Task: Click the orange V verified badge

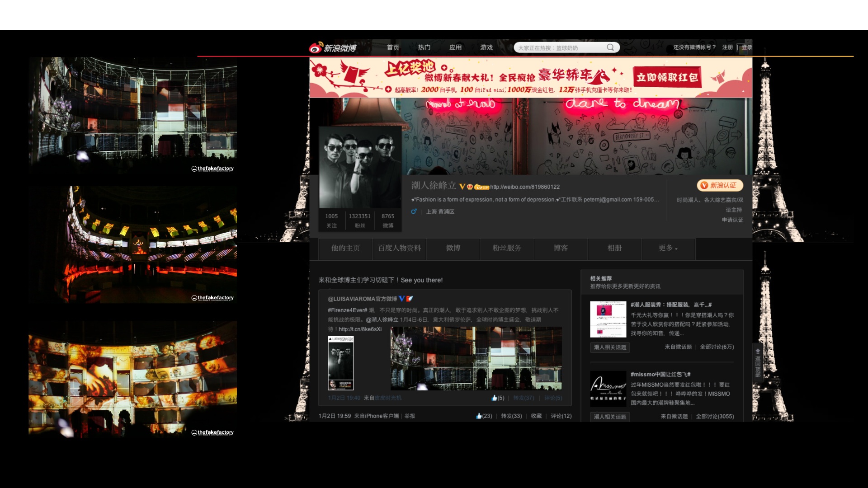Action: [x=462, y=187]
